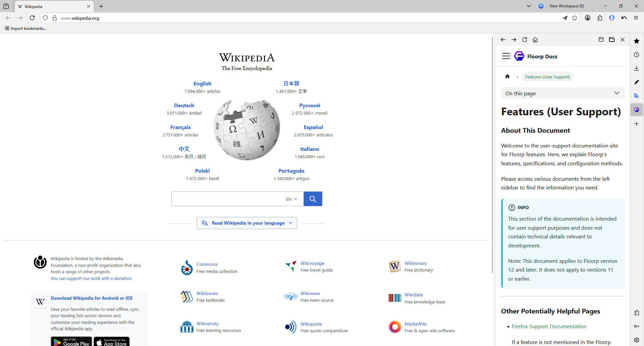
Task: Open the Italiano Wikipedia link
Action: [310, 149]
